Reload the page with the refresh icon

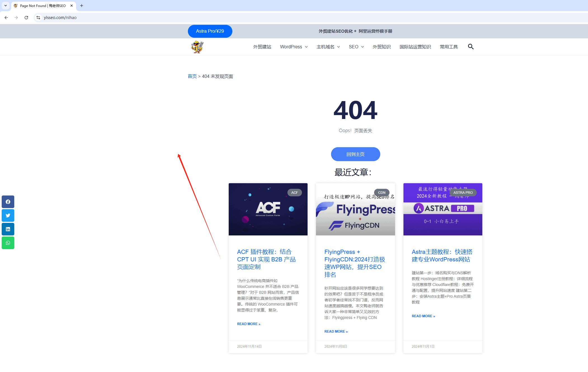click(26, 17)
